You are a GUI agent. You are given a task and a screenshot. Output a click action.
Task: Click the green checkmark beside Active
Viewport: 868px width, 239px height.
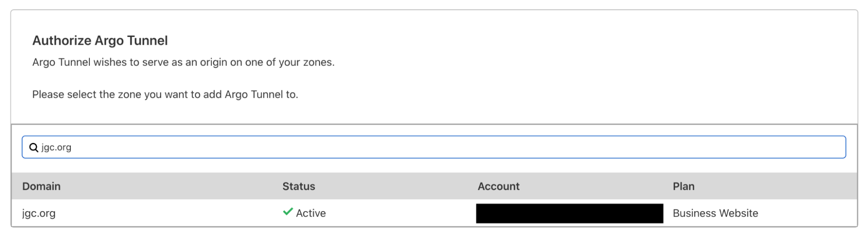point(287,212)
